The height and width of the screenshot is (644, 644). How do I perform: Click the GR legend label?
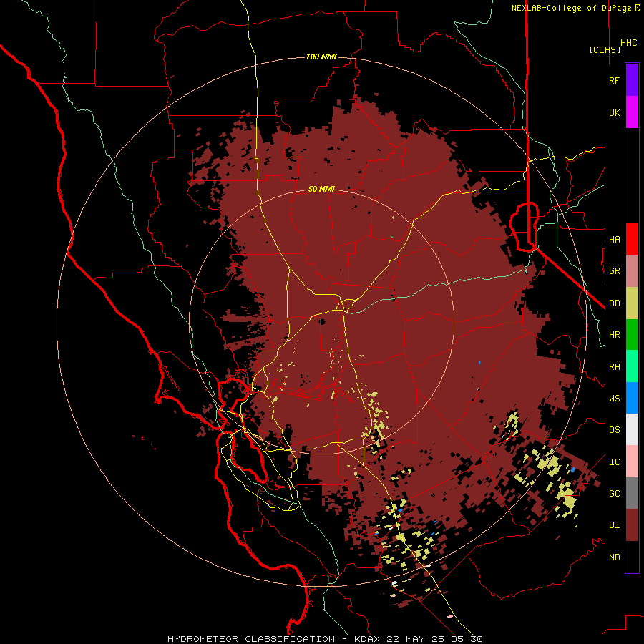point(614,271)
